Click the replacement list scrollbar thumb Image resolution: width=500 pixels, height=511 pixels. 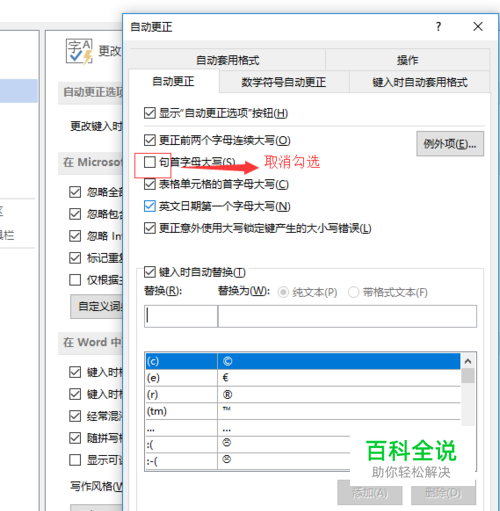click(468, 376)
